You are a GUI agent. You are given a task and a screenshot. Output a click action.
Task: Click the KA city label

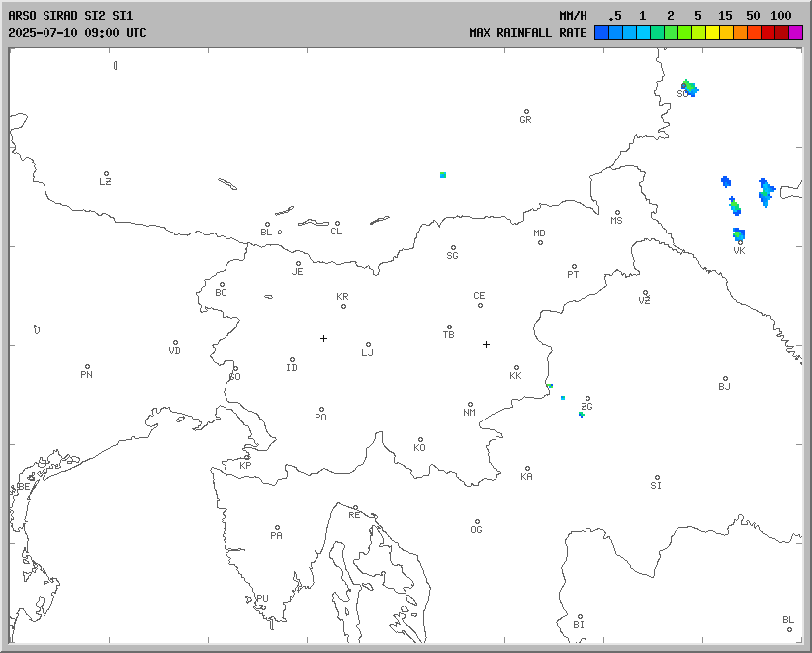point(526,477)
